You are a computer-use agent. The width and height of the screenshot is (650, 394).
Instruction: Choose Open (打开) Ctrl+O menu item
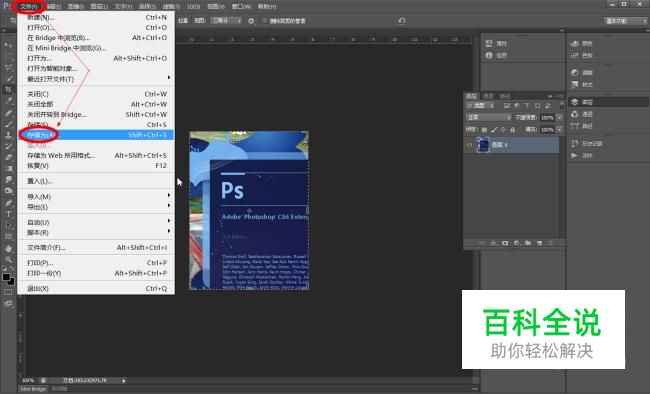click(96, 27)
